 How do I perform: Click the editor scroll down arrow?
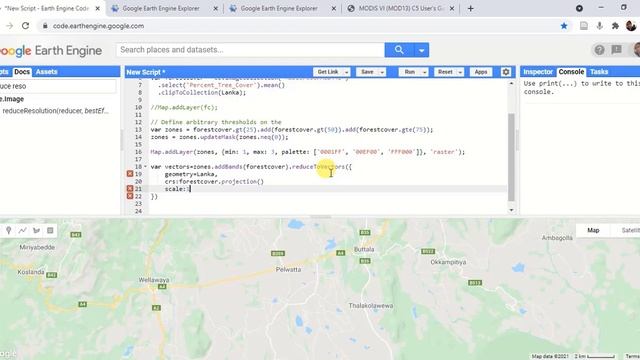click(x=511, y=210)
